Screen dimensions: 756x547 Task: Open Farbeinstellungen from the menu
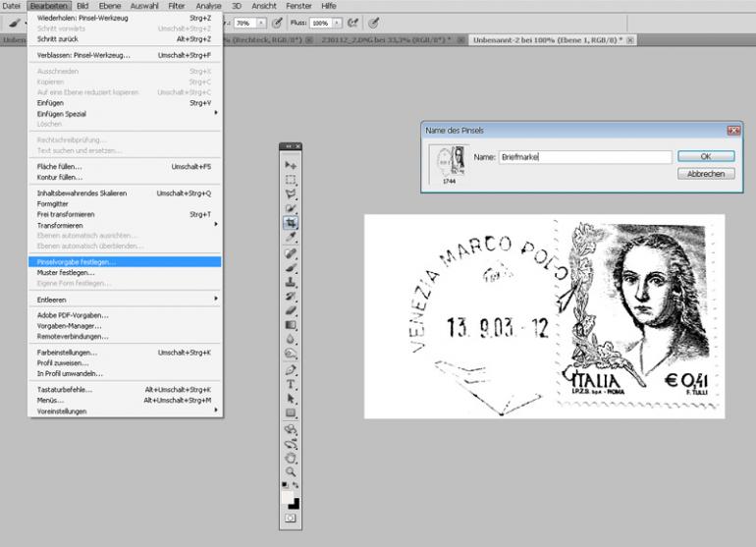(x=126, y=353)
